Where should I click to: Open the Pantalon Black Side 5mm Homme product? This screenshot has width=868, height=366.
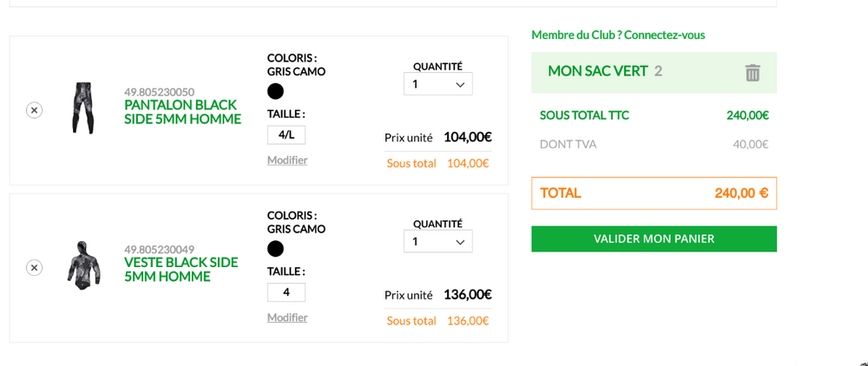coord(182,112)
